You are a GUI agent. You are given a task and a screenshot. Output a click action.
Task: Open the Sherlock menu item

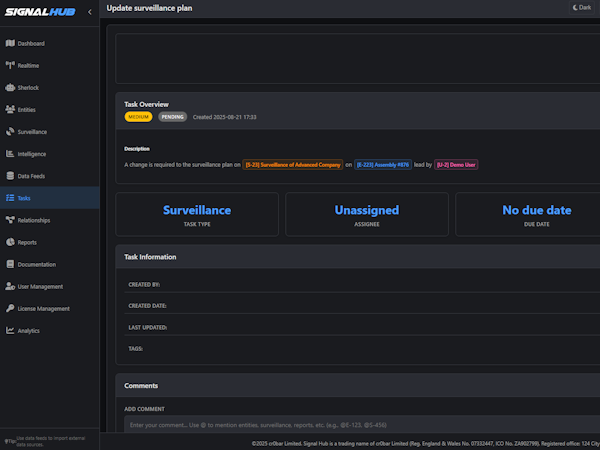pyautogui.click(x=50, y=88)
